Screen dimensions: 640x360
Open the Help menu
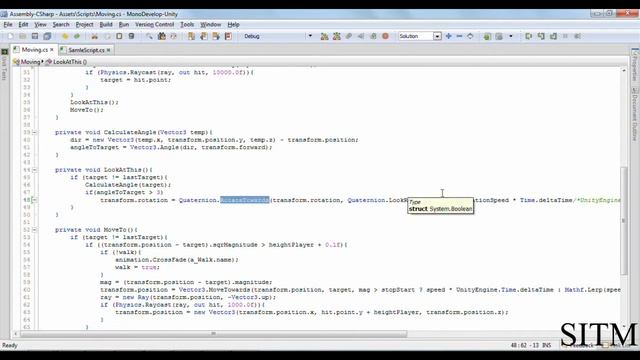[x=233, y=24]
